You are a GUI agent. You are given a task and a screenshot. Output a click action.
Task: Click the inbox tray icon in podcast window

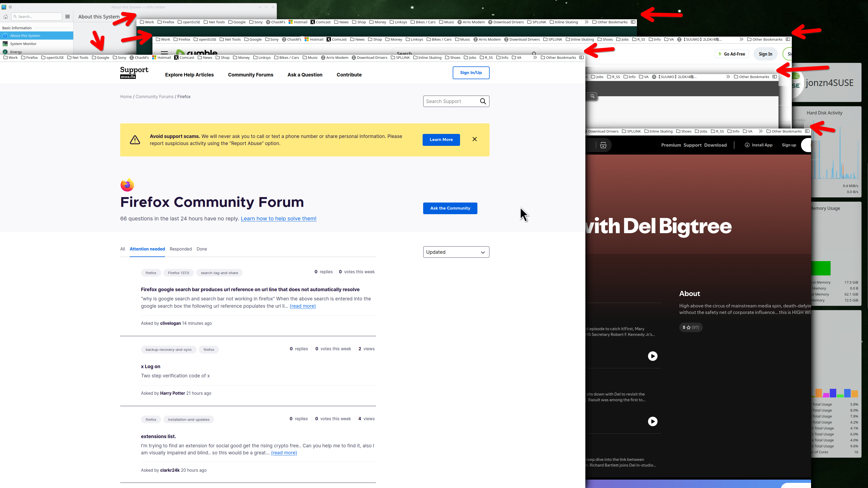[x=603, y=145]
